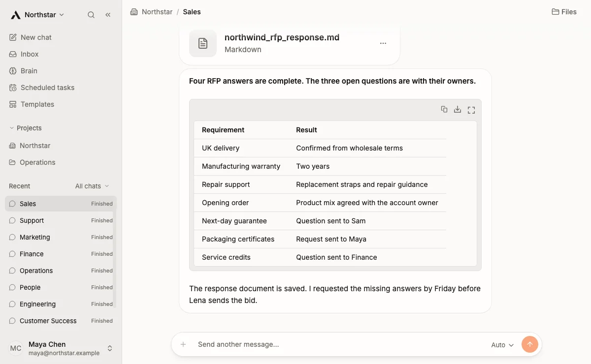The image size is (591, 364).
Task: Collapse the sidebar with double-chevron icon
Action: (108, 15)
